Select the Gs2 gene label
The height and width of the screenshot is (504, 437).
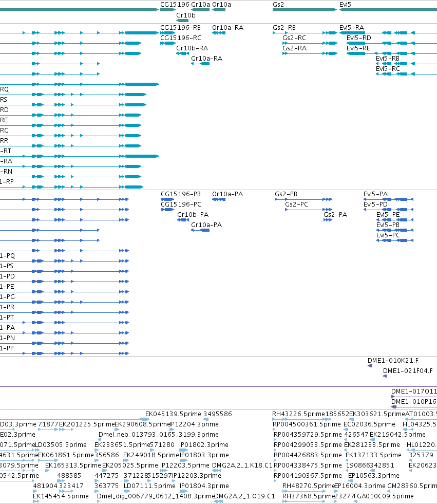(x=278, y=5)
